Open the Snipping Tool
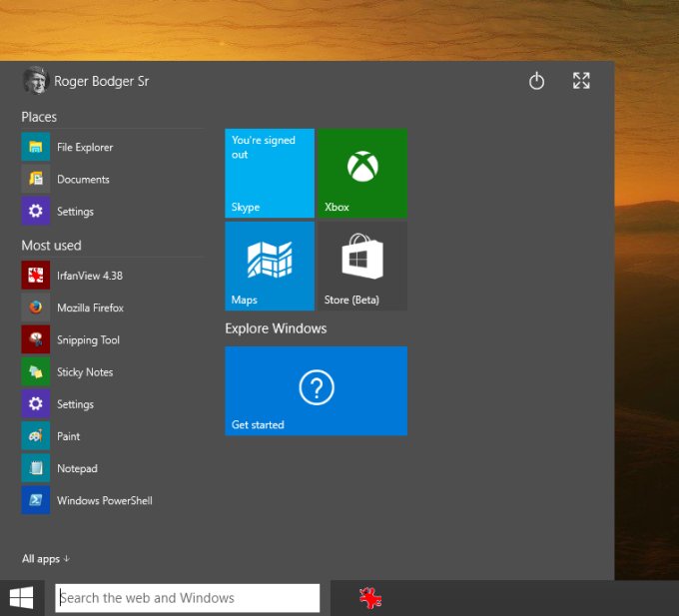This screenshot has width=679, height=616. click(87, 340)
